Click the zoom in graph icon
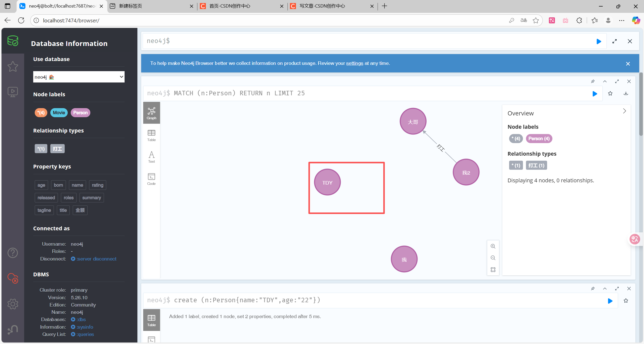Viewport: 644px width, 344px height. click(x=493, y=246)
